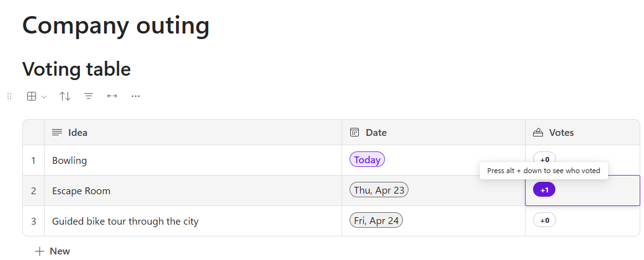Click the Votes column ballot icon

[538, 132]
